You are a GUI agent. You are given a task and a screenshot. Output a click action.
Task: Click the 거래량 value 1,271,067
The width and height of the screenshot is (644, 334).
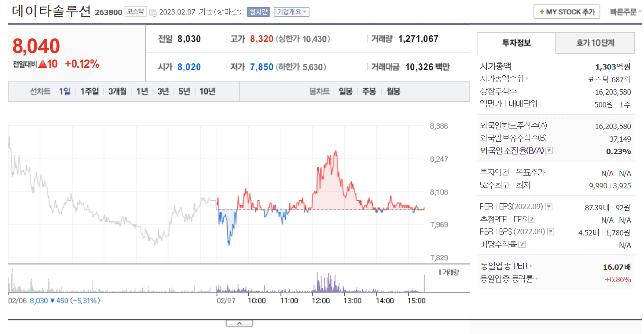tap(418, 39)
